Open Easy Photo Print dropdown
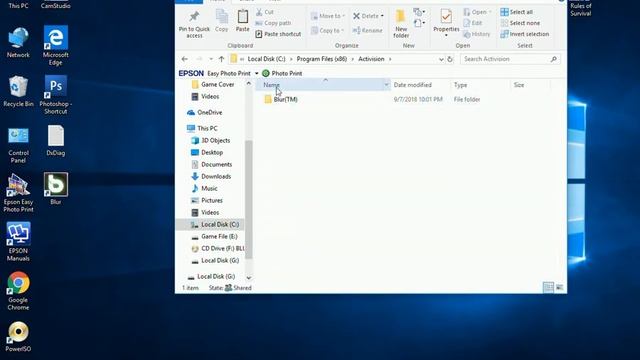Screen dimensions: 640x360 257,73
